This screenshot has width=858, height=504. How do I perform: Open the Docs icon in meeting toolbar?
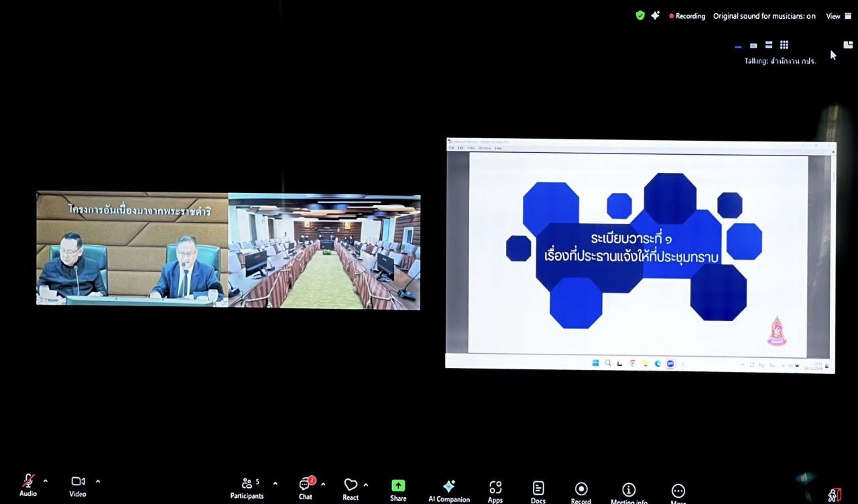(538, 490)
